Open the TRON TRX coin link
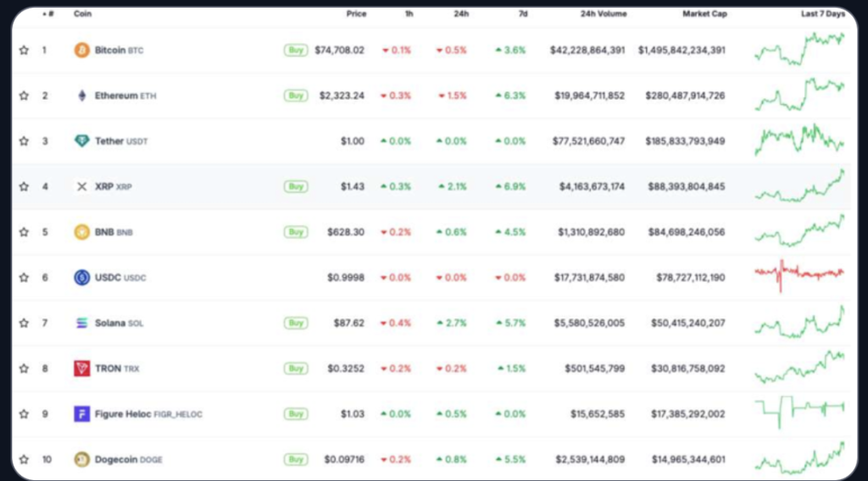 117,368
